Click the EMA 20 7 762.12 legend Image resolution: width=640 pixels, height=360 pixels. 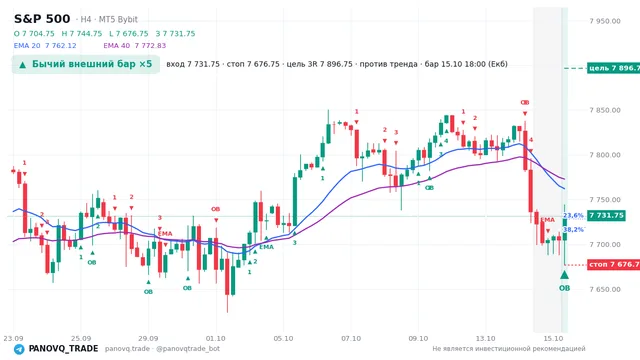[x=45, y=45]
